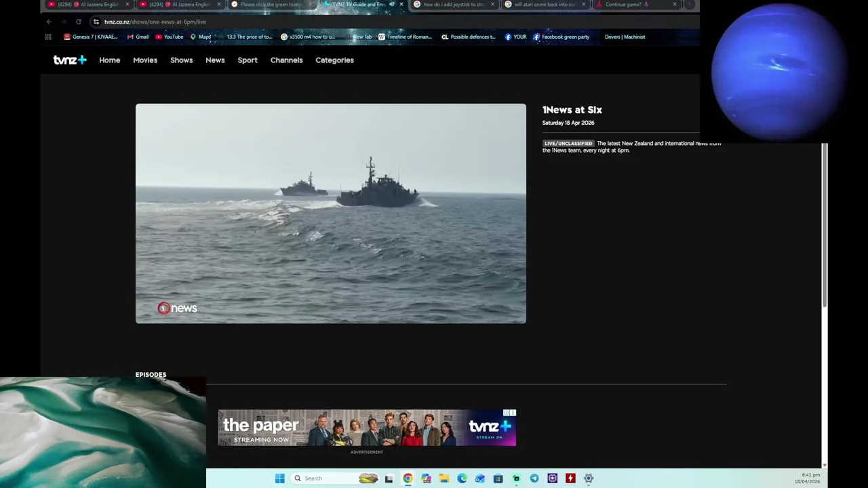Click the EPISODES heading
The height and width of the screenshot is (488, 868).
(151, 375)
